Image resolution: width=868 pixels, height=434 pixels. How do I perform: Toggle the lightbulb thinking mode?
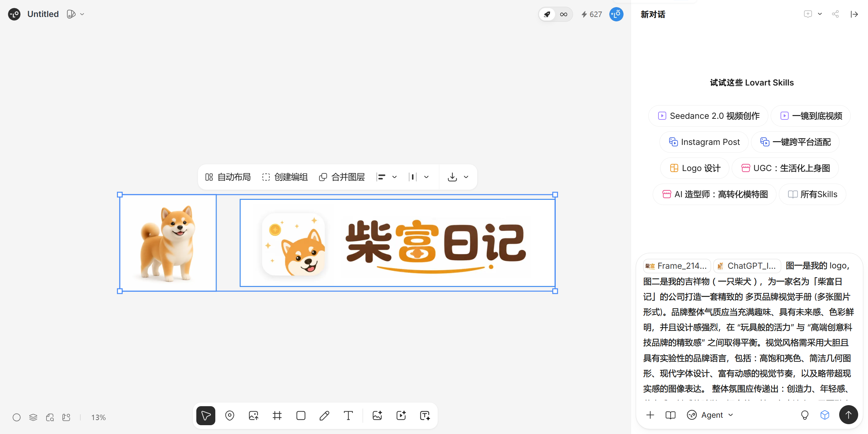(805, 415)
